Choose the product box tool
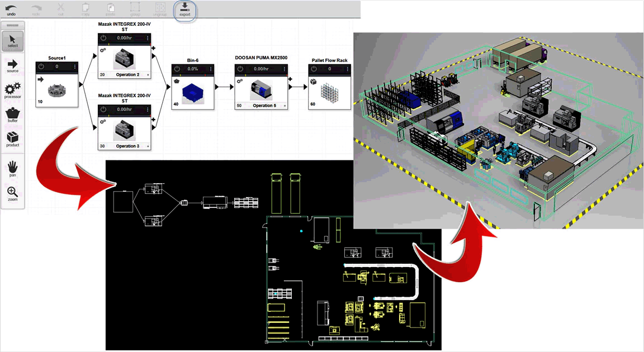Viewport: 644px width, 352px height. pyautogui.click(x=13, y=139)
